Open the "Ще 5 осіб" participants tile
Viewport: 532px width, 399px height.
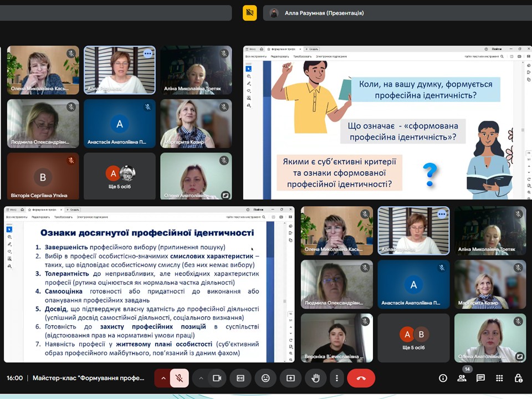pyautogui.click(x=120, y=176)
